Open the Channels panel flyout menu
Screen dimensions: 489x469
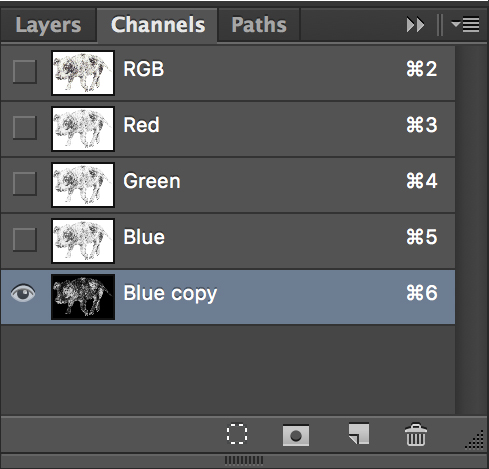click(x=465, y=25)
